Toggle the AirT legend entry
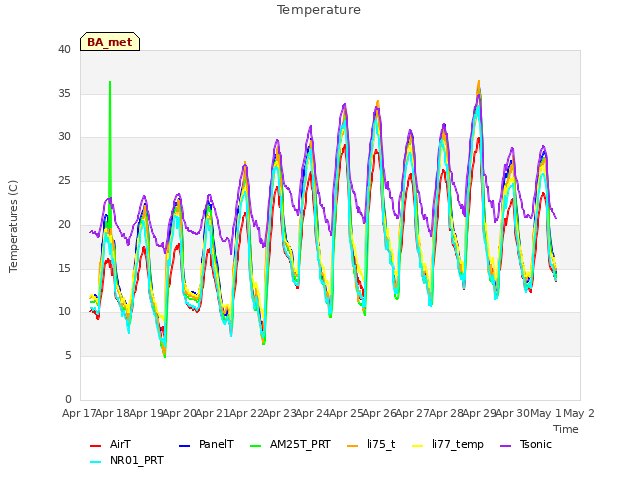The width and height of the screenshot is (640, 480). coord(110,444)
